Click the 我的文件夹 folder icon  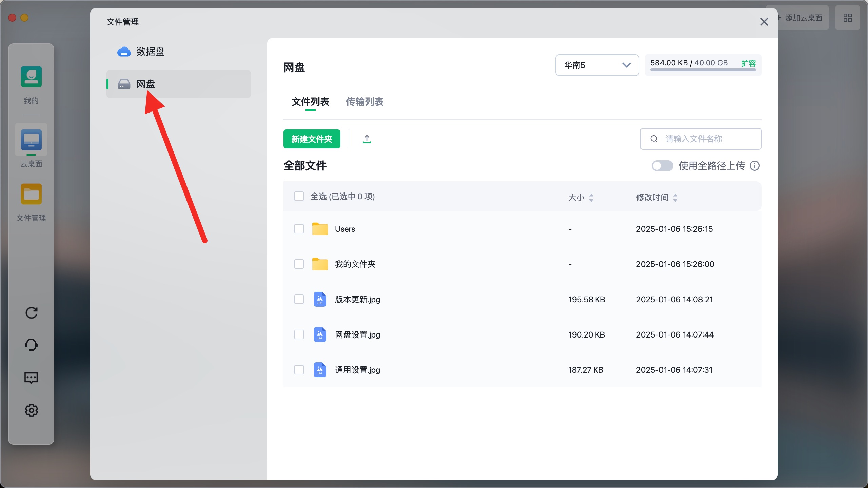click(320, 264)
